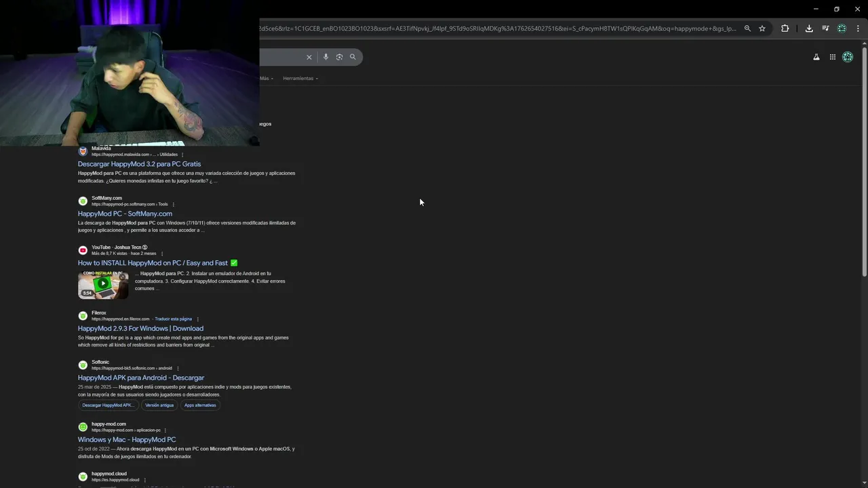Clear the search box with the X icon
Image resolution: width=868 pixels, height=488 pixels.
pos(309,57)
